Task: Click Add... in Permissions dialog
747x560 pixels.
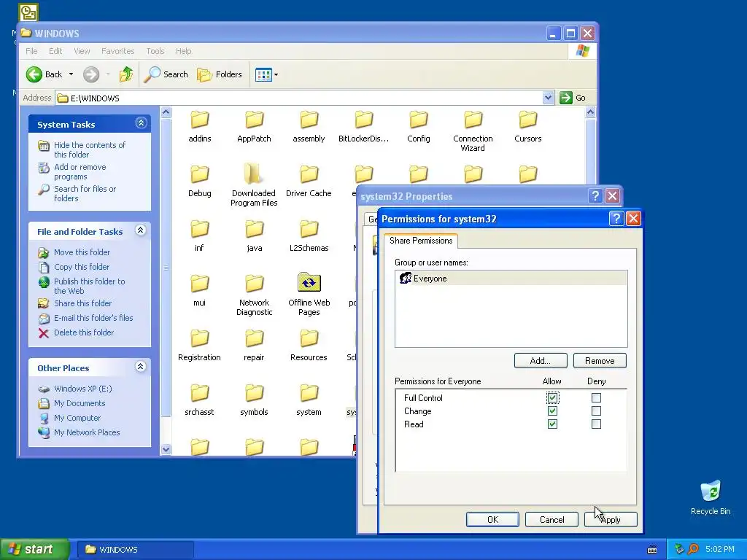Action: (x=541, y=360)
